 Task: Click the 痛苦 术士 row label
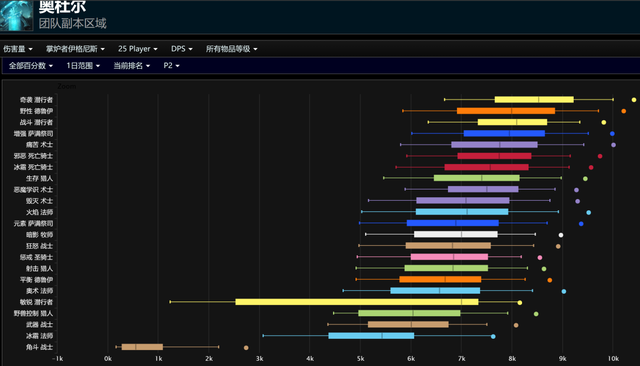point(39,145)
